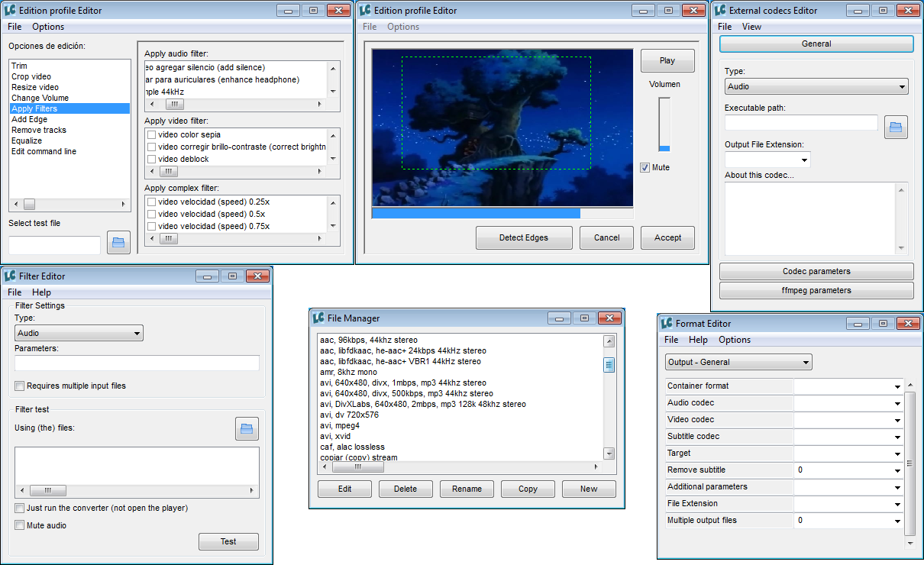This screenshot has width=924, height=565.
Task: Click Rename button in File Manager
Action: click(x=467, y=489)
